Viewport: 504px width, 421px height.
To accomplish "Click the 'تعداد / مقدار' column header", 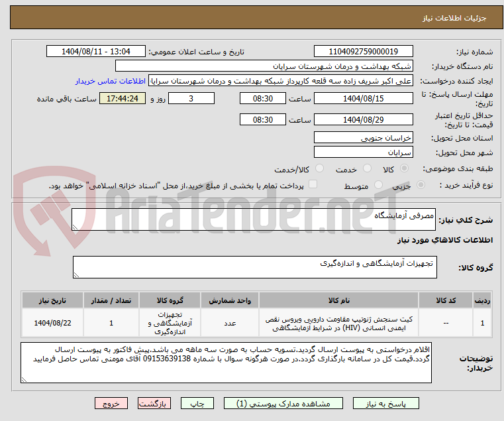I will click(x=111, y=300).
